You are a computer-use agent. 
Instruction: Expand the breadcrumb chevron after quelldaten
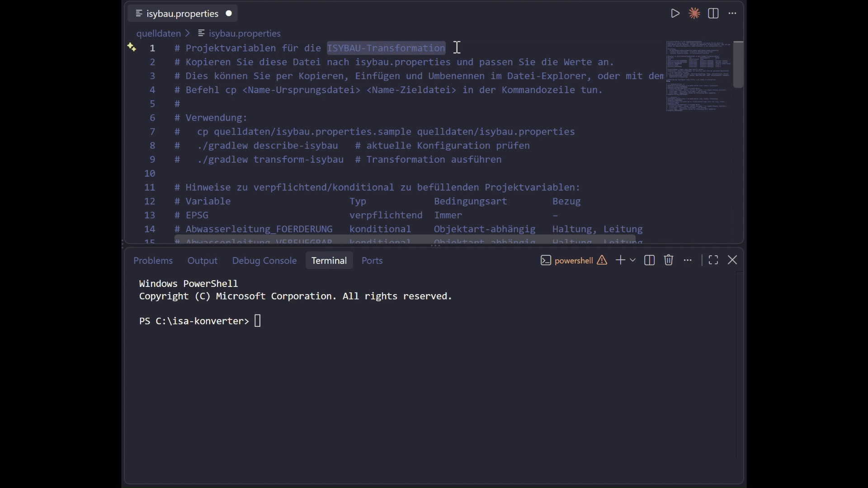pyautogui.click(x=188, y=33)
